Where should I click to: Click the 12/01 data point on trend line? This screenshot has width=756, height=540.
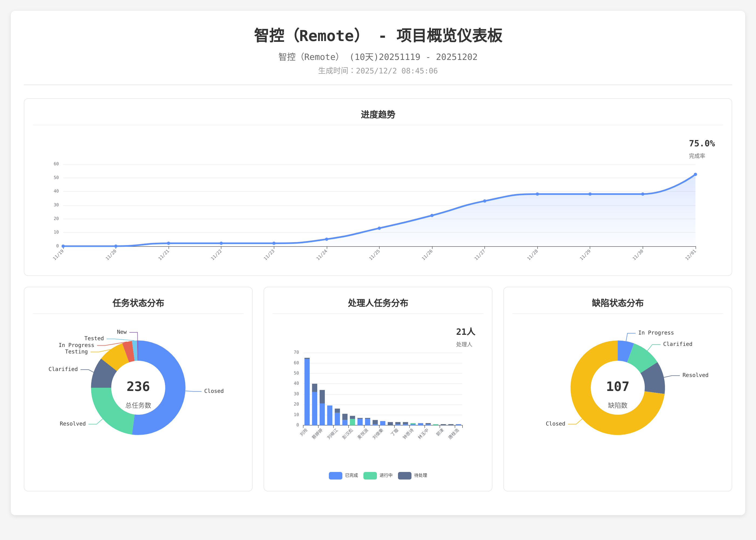695,175
